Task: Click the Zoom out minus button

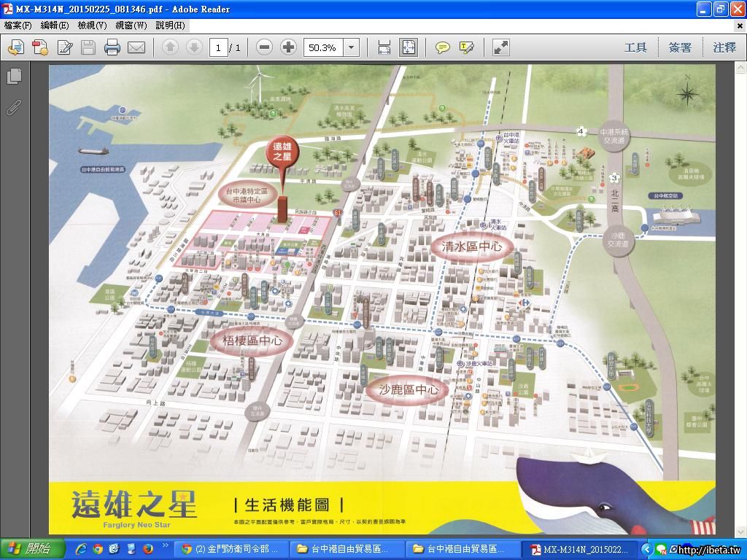Action: 265,47
